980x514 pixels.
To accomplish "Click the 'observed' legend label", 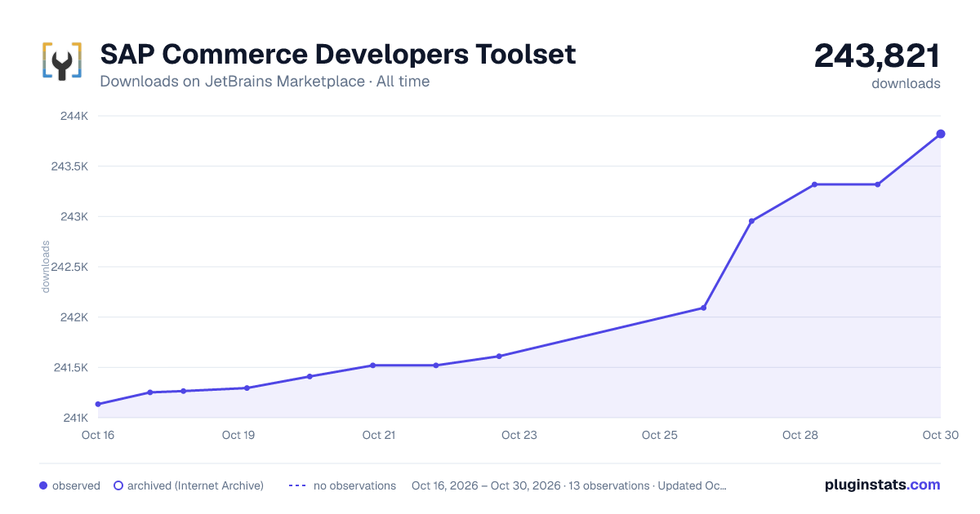I will [76, 485].
